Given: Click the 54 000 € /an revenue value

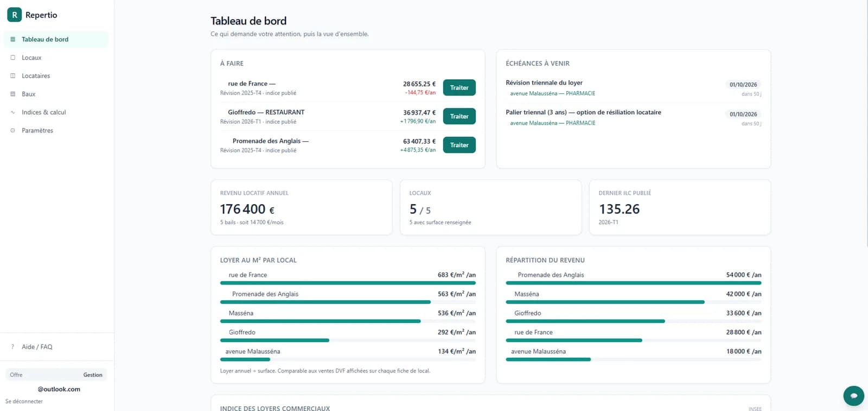Looking at the screenshot, I should tap(744, 275).
